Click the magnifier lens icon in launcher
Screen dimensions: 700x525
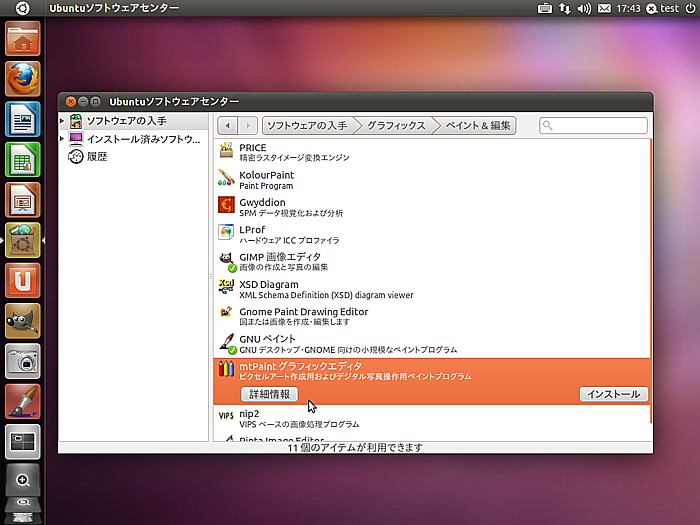[x=23, y=480]
